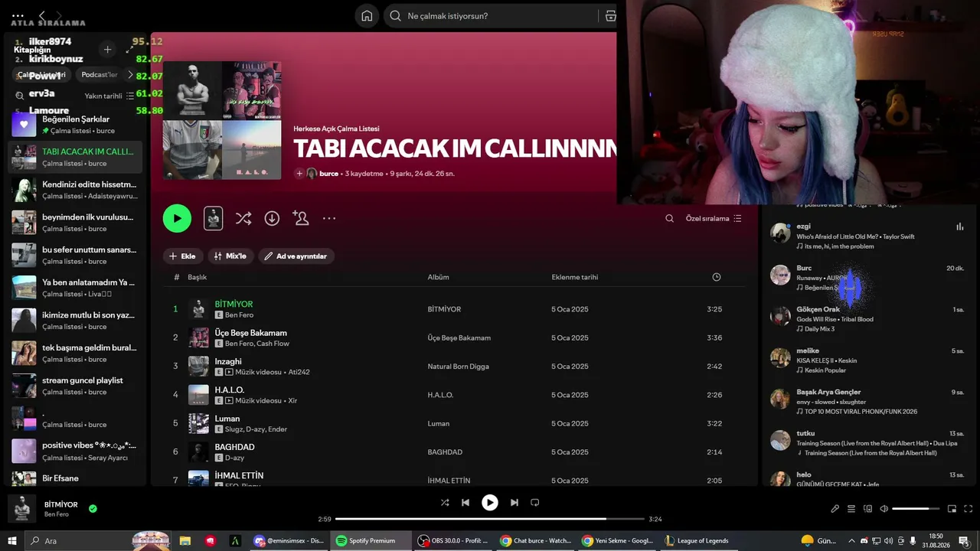
Task: Adjust the volume slider in the player bar
Action: 916,509
